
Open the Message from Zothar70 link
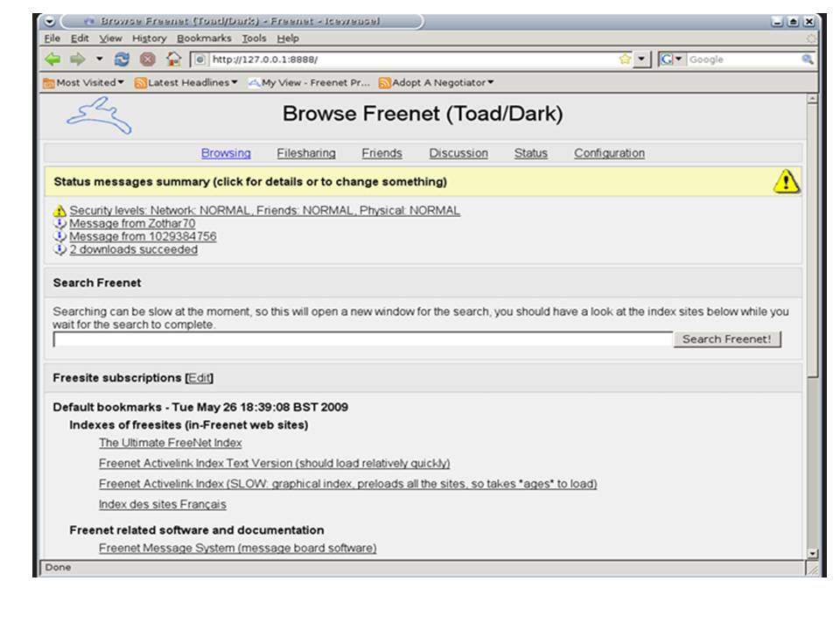[132, 223]
